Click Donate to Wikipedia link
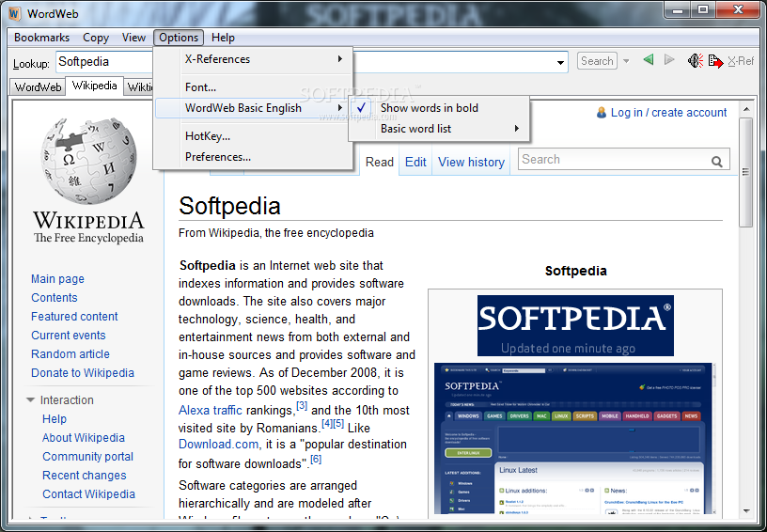This screenshot has width=767, height=532. 83,372
